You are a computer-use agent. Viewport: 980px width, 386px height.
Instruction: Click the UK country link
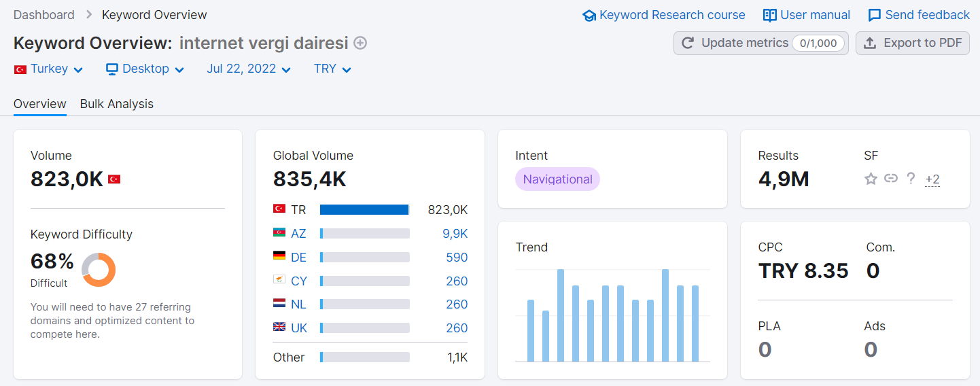tap(299, 328)
